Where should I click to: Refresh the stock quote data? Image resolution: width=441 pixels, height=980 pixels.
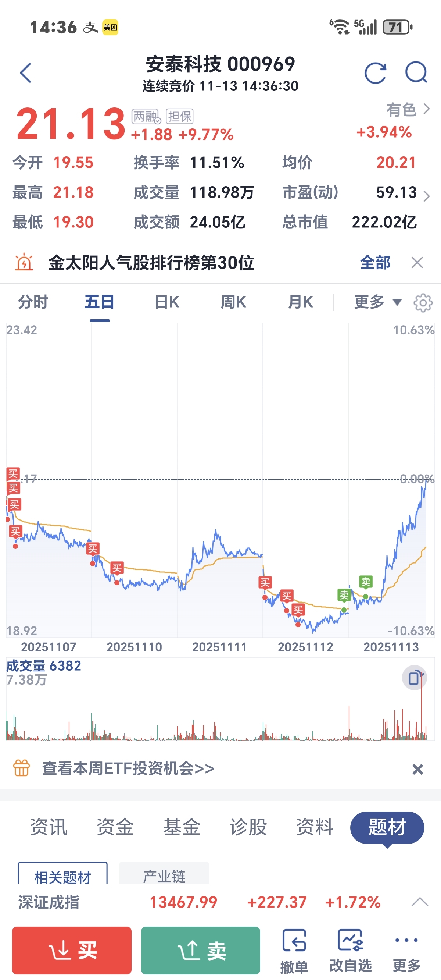(375, 73)
